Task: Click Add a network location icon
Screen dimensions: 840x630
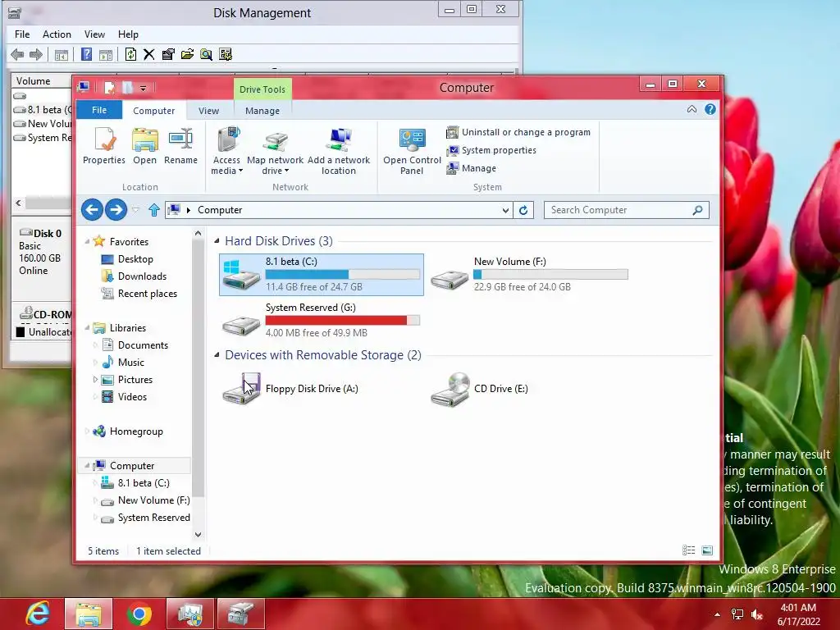Action: [339, 151]
